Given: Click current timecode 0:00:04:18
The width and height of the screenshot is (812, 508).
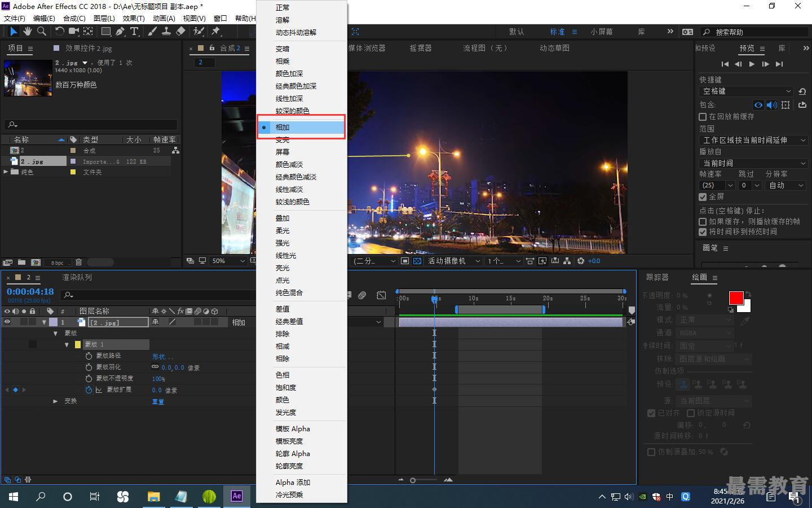Looking at the screenshot, I should pos(30,291).
